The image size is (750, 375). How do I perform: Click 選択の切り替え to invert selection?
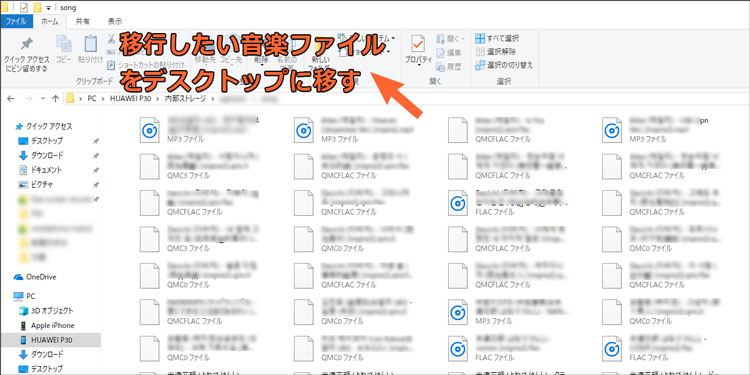504,65
